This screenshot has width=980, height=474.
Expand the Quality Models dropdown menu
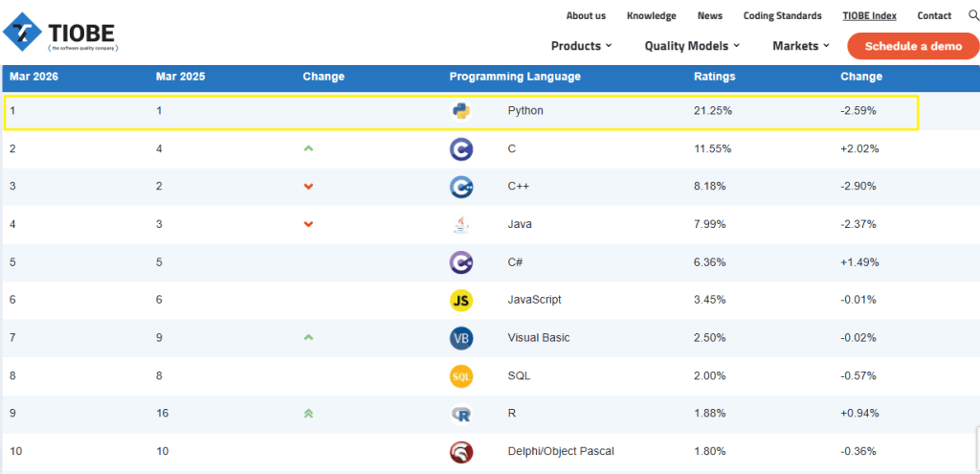point(692,46)
